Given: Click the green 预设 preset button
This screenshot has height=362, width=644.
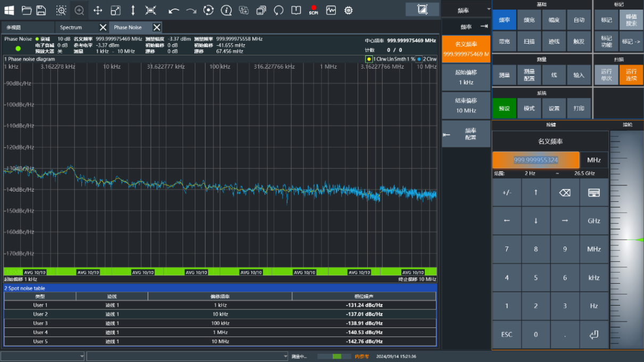Looking at the screenshot, I should (x=504, y=109).
